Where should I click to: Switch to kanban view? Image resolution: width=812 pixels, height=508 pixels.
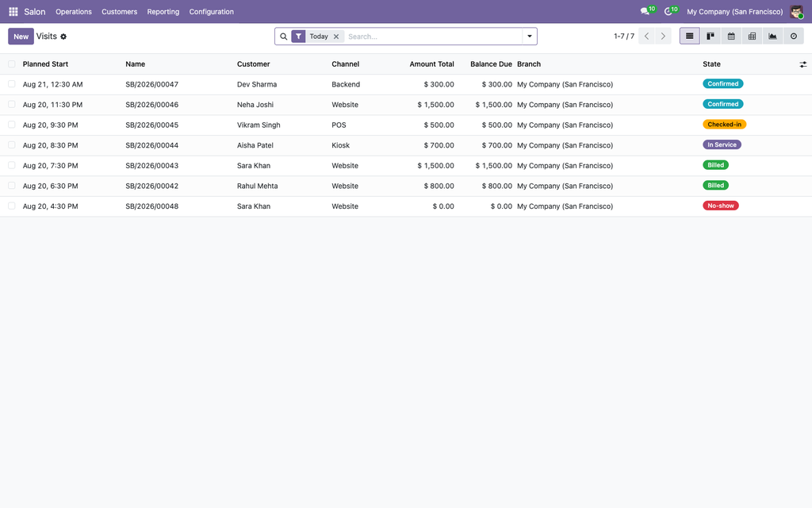tap(710, 37)
